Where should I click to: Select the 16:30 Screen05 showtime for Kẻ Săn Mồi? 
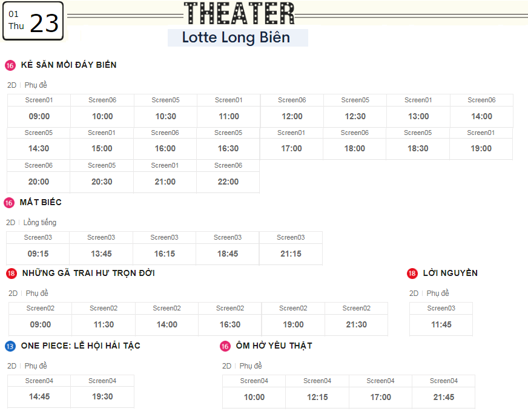tap(228, 143)
